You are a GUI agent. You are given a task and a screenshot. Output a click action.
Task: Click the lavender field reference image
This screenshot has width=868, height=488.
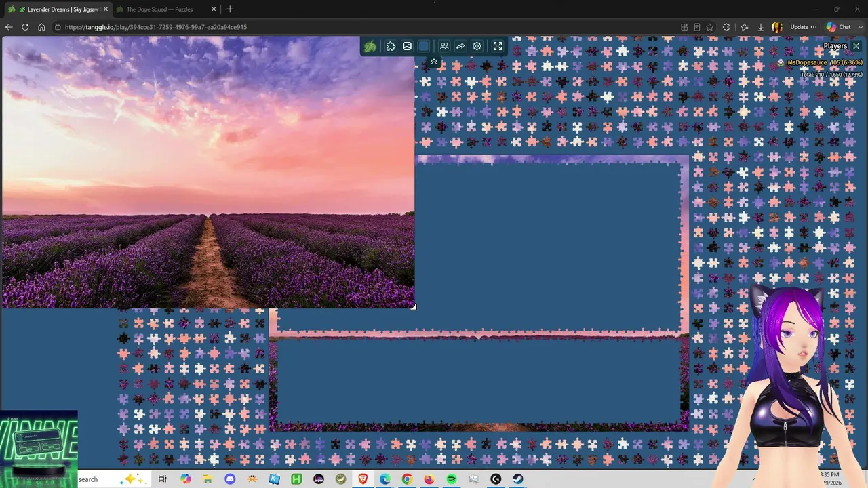(208, 172)
